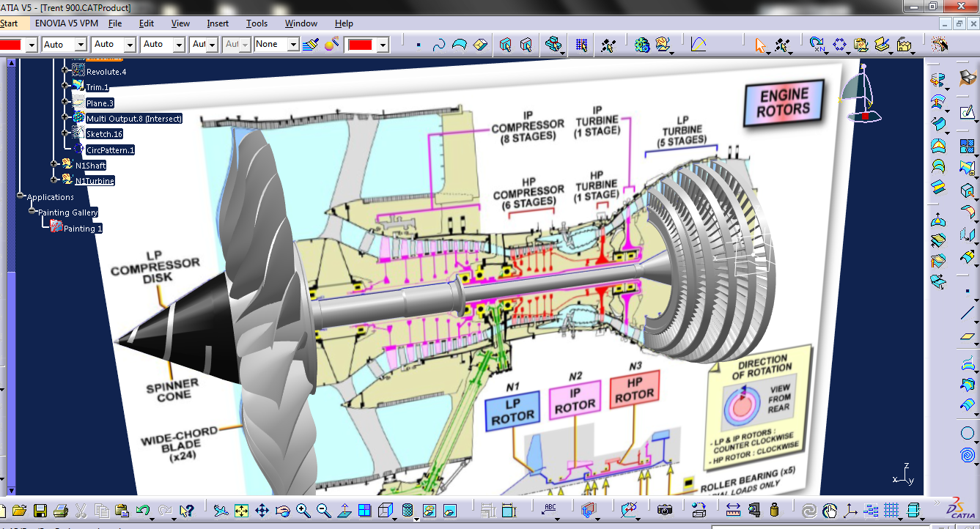
Task: Zoom in with magnifier plus icon
Action: coord(303,511)
